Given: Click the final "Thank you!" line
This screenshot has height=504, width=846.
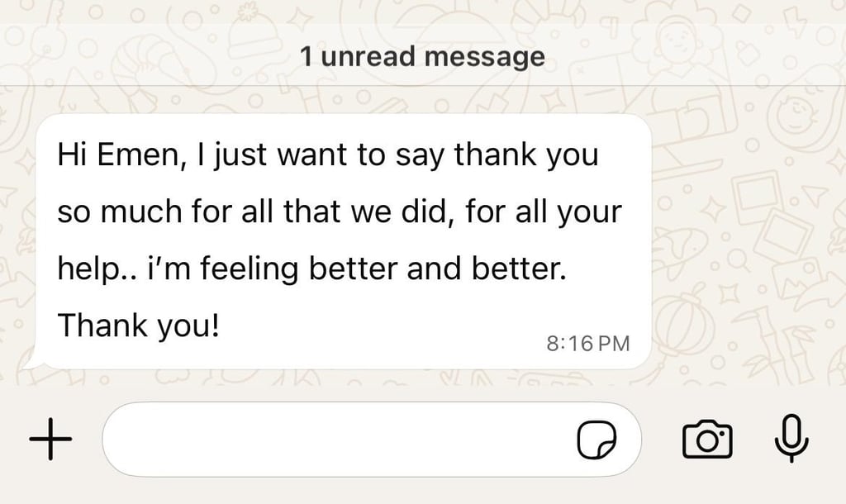Looking at the screenshot, I should point(139,326).
